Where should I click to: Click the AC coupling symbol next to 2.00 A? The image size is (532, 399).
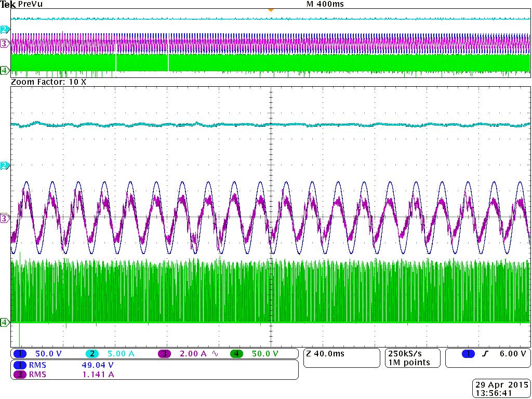tap(215, 353)
